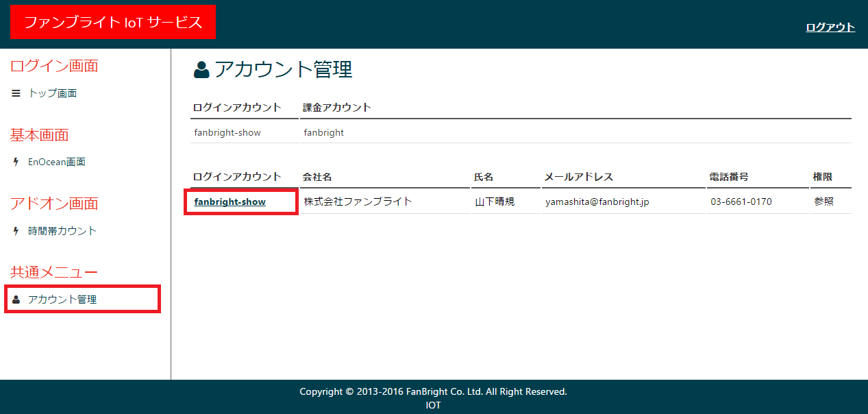
Task: Click the メールアドレス column header
Action: tap(578, 177)
